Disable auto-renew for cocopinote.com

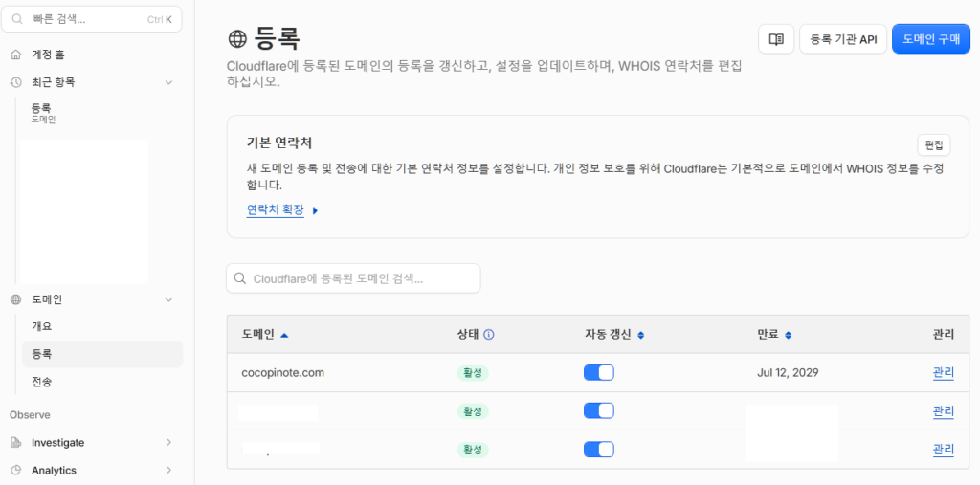click(x=599, y=372)
